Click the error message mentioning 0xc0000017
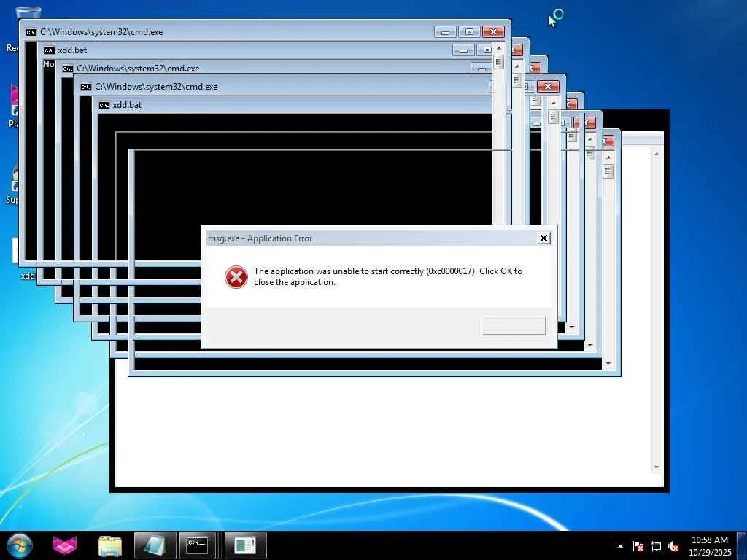 388,276
